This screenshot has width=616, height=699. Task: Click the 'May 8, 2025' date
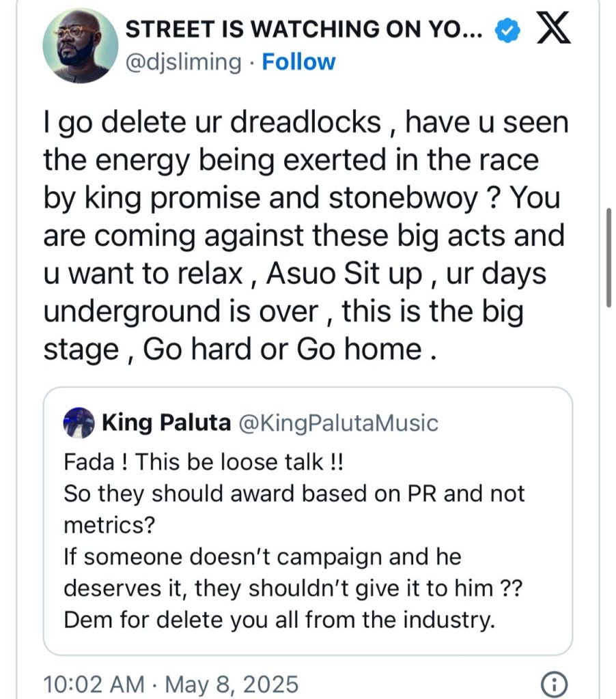tap(231, 683)
